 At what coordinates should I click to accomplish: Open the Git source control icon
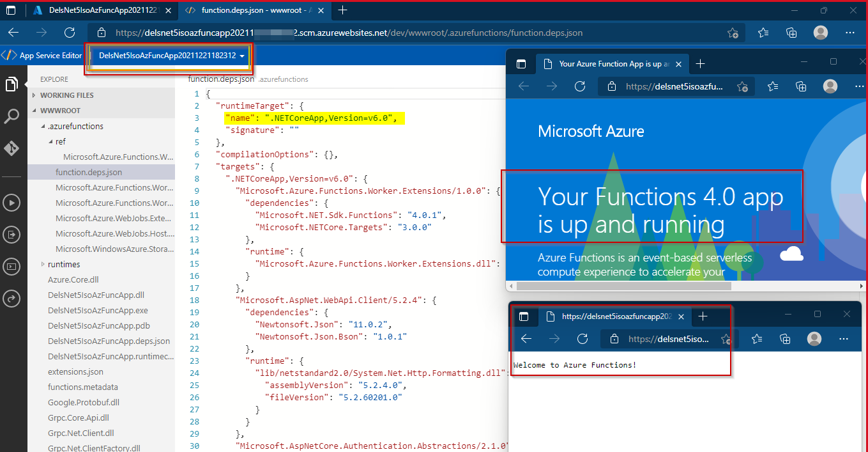pyautogui.click(x=11, y=148)
